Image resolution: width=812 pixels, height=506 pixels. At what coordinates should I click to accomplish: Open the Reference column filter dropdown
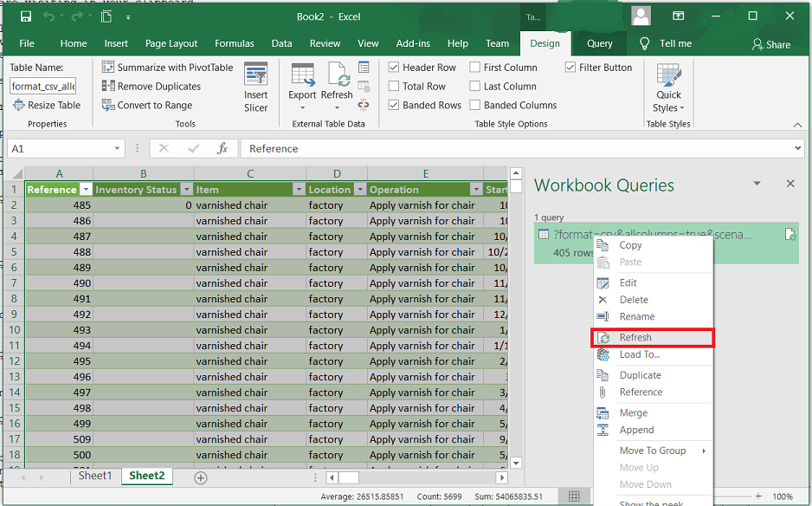[87, 189]
